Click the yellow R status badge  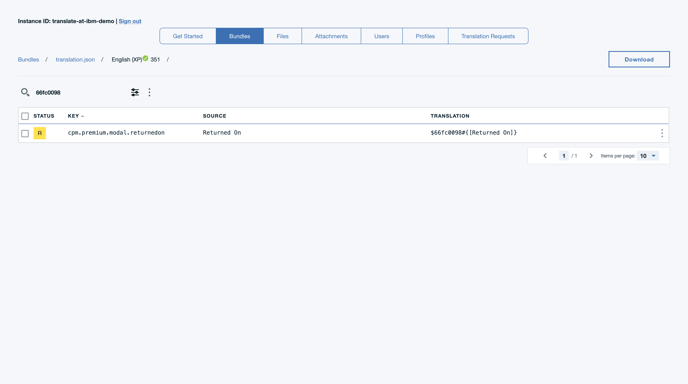pos(39,133)
